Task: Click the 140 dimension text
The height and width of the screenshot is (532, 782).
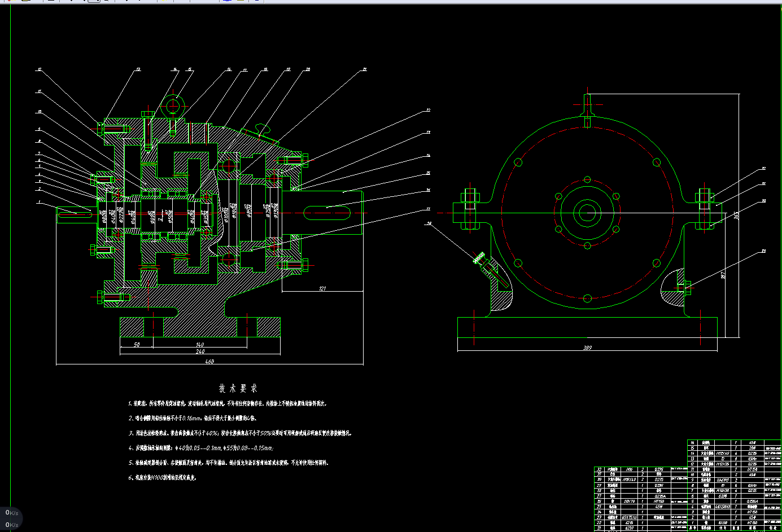Action: (x=200, y=345)
